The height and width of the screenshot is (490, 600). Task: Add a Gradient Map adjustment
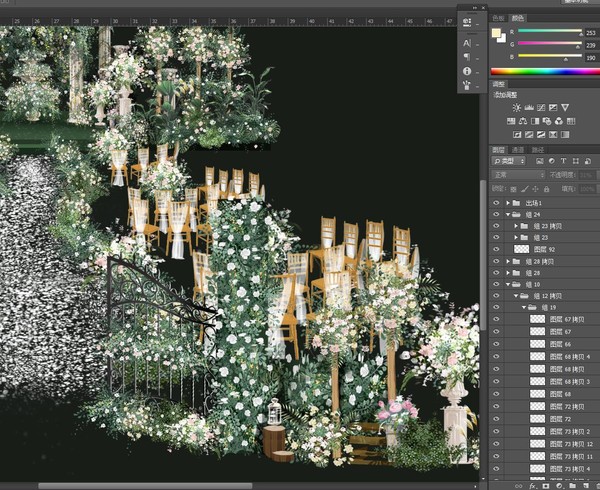click(565, 135)
